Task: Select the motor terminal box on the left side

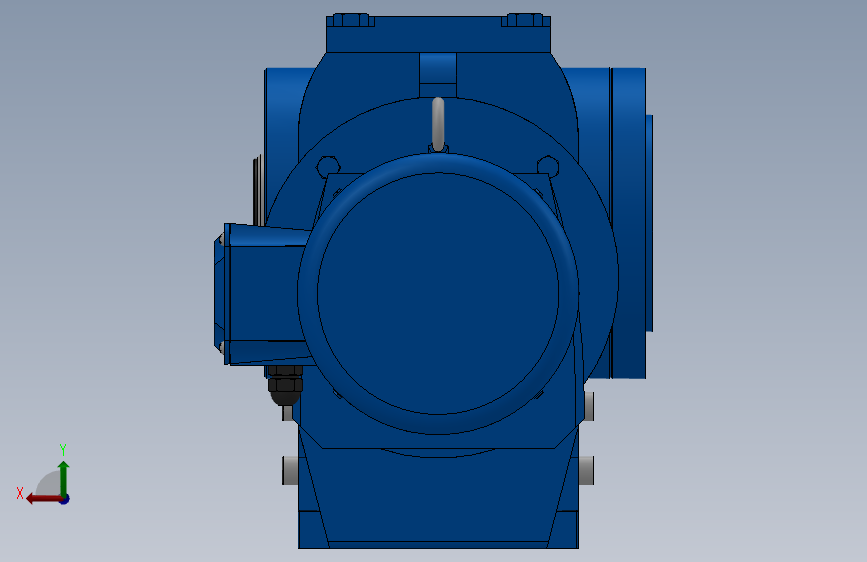Action: (x=263, y=294)
